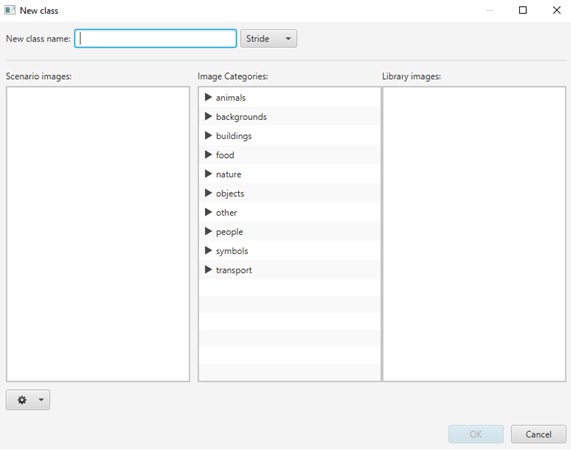Viewport: 571px width, 450px height.
Task: Expand the buildings category arrow
Action: tap(208, 135)
